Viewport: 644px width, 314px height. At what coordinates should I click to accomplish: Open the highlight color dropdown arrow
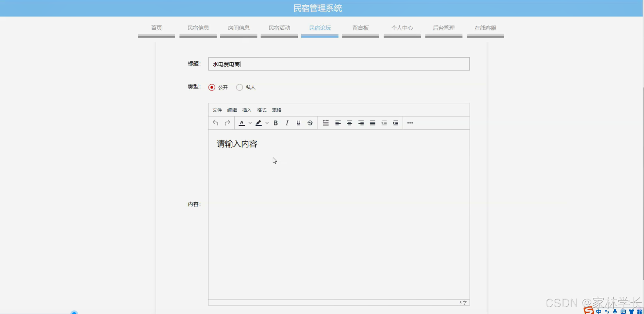coord(267,123)
